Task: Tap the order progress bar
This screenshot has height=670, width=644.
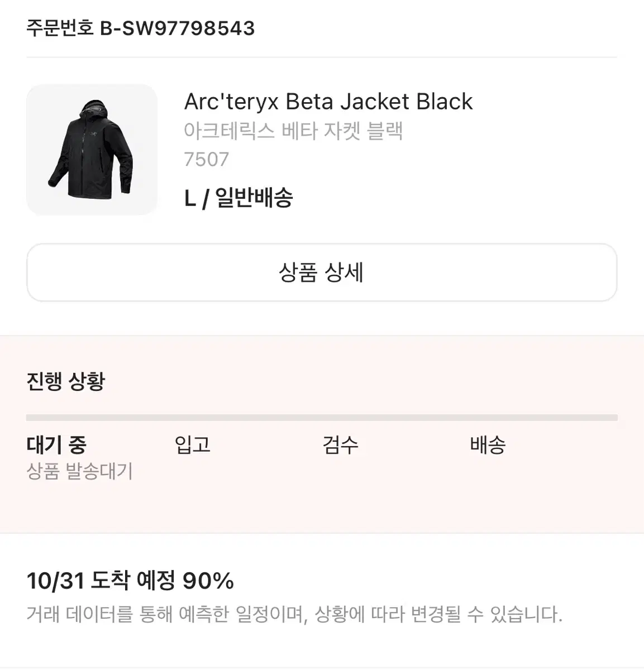Action: pyautogui.click(x=322, y=418)
